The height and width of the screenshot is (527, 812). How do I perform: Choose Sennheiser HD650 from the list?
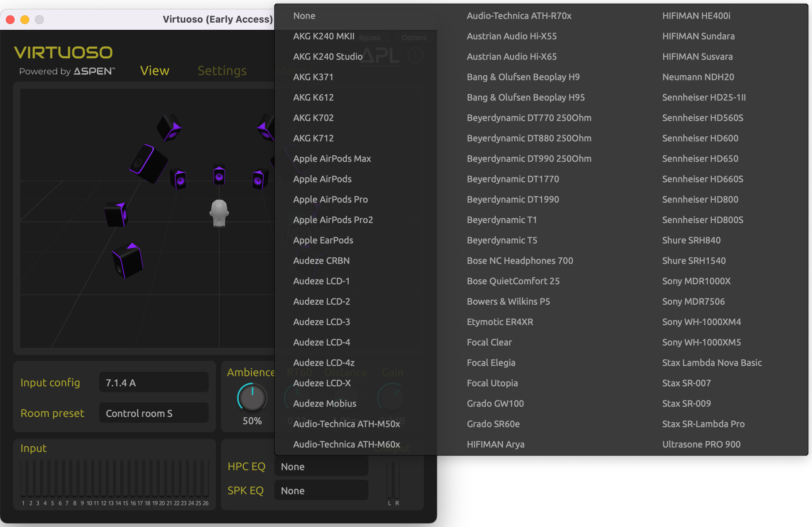click(x=700, y=159)
